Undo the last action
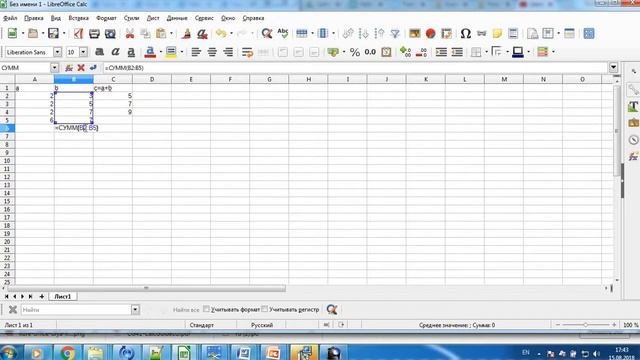Viewport: 640px width, 360px height. click(221, 33)
